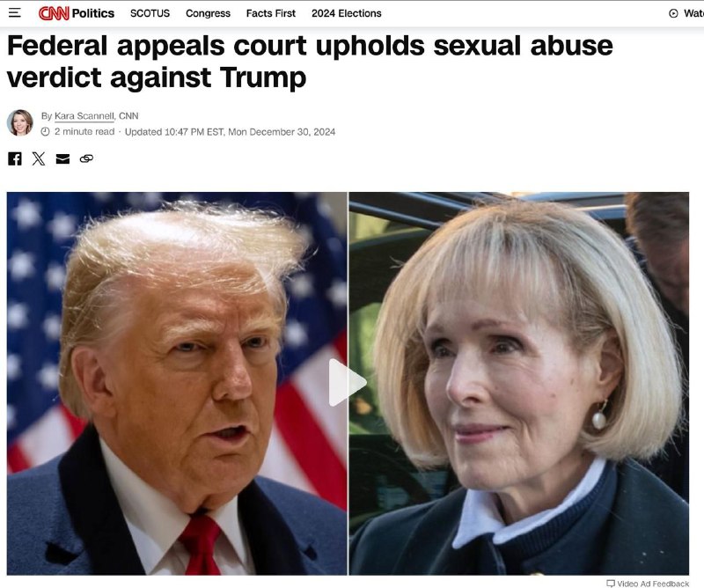This screenshot has height=588, width=704.
Task: Click the CNN logo
Action: (x=54, y=13)
